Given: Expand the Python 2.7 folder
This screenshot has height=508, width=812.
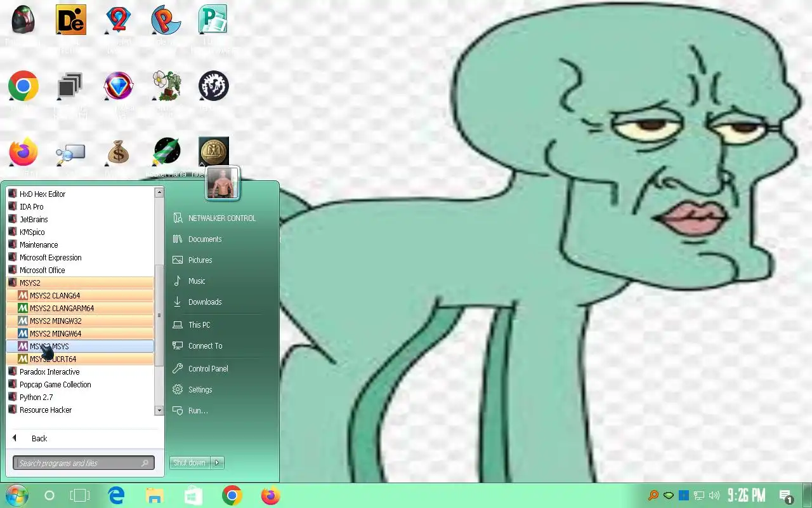Looking at the screenshot, I should pos(80,397).
